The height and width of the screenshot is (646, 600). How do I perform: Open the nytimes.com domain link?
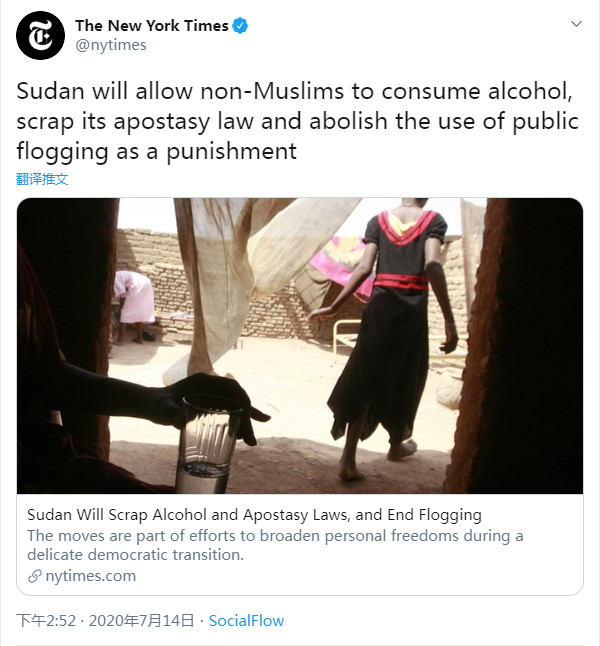coord(90,576)
